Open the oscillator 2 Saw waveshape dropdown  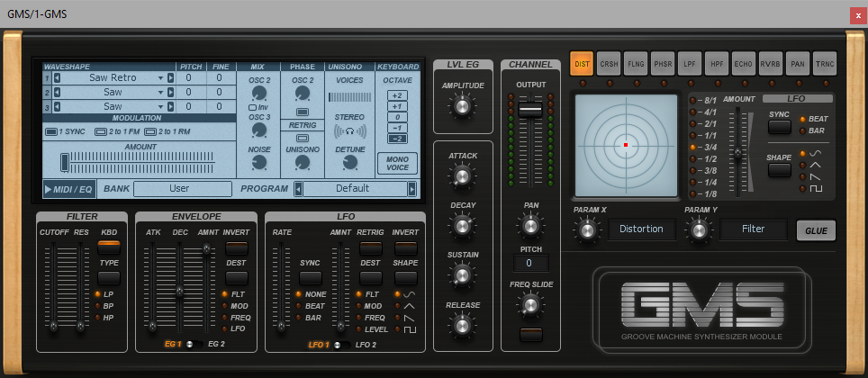113,92
